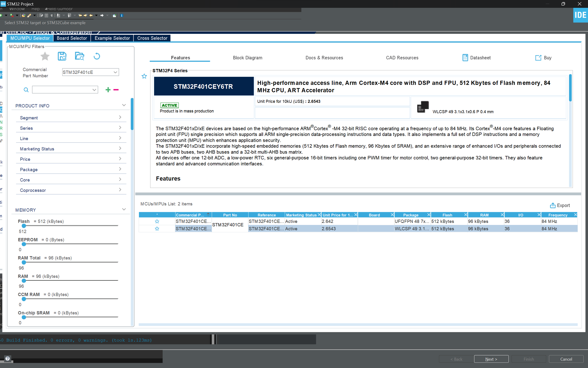The image size is (588, 368).
Task: Switch to the Board Selector tab
Action: [x=72, y=38]
